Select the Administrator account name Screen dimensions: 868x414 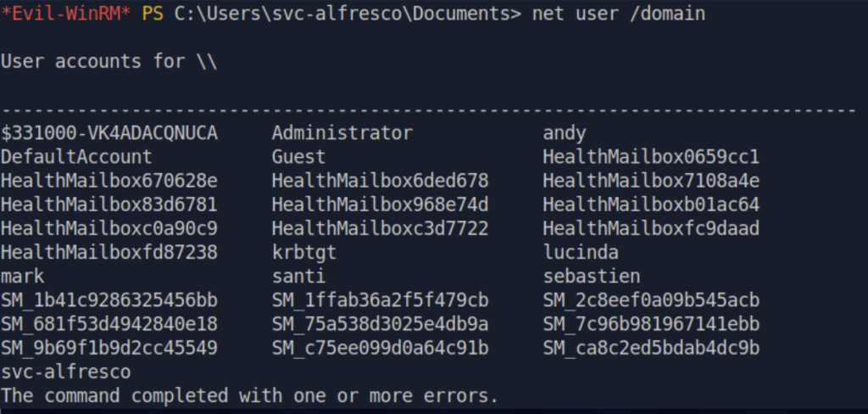[x=342, y=133]
